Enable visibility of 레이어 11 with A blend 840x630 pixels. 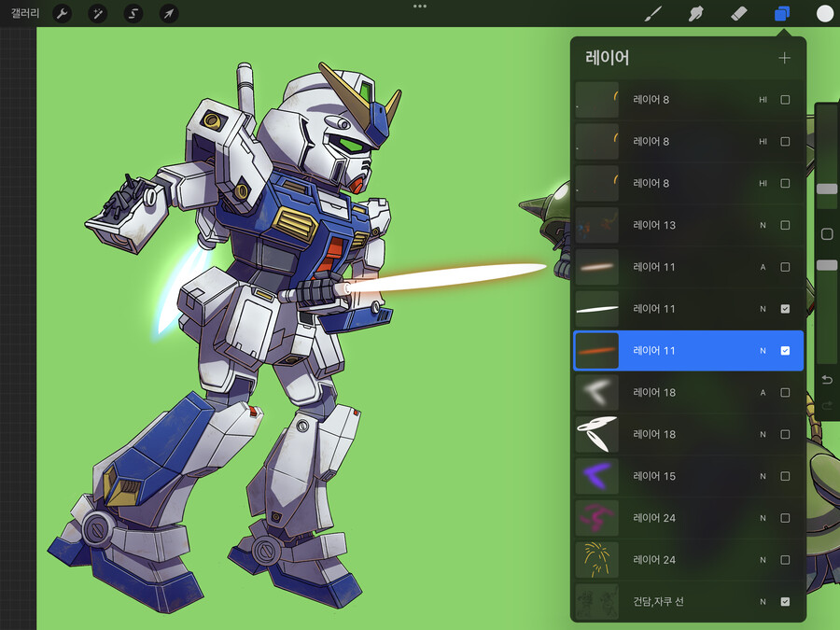click(x=785, y=267)
